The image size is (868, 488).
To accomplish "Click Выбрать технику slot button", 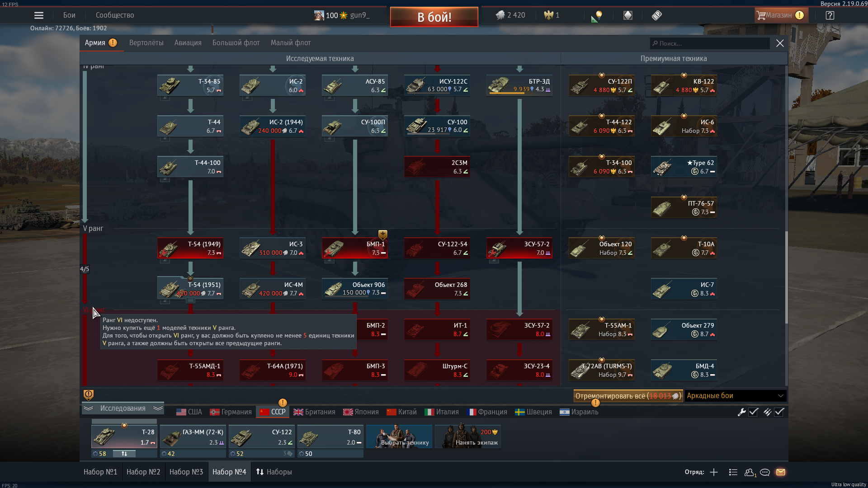I will pyautogui.click(x=399, y=436).
